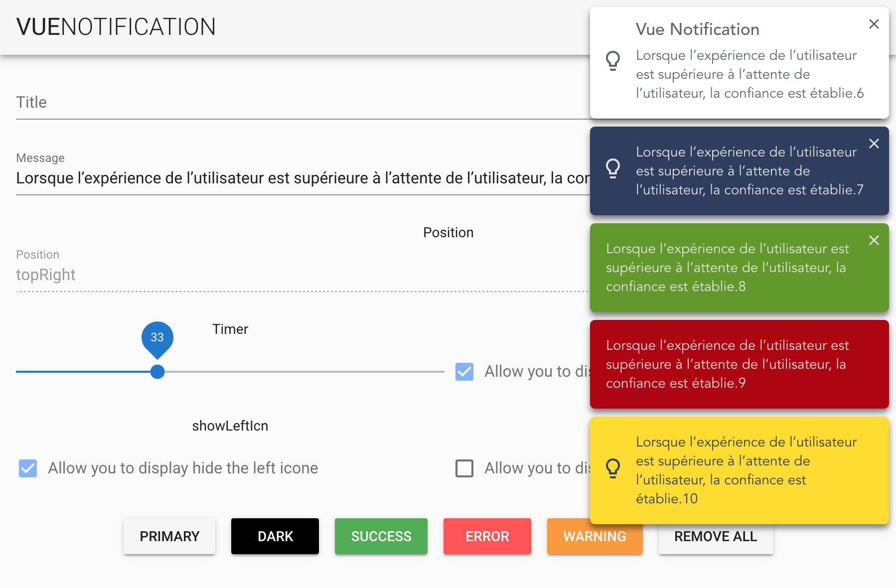
Task: Click the Timer slider value bubble showing 33
Action: pyautogui.click(x=157, y=337)
